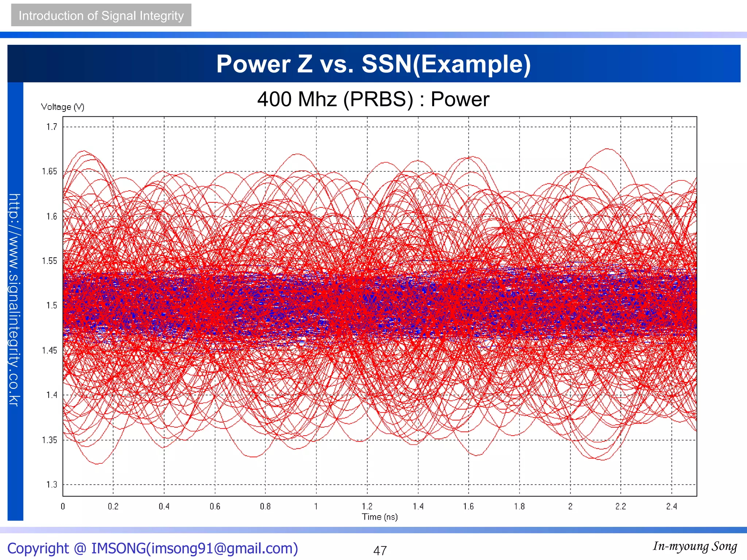This screenshot has height=560, width=747.
Task: Click the 1.3 voltage axis tick label
Action: coord(51,485)
